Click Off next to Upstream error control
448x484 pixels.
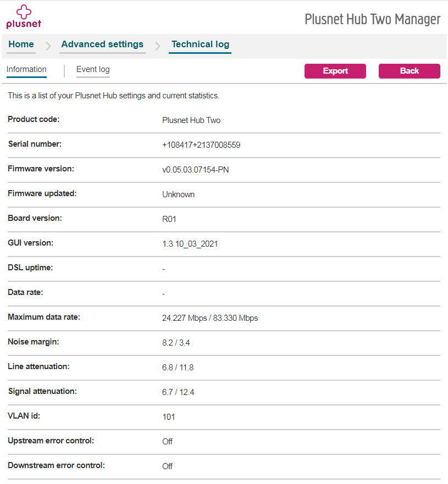click(167, 441)
